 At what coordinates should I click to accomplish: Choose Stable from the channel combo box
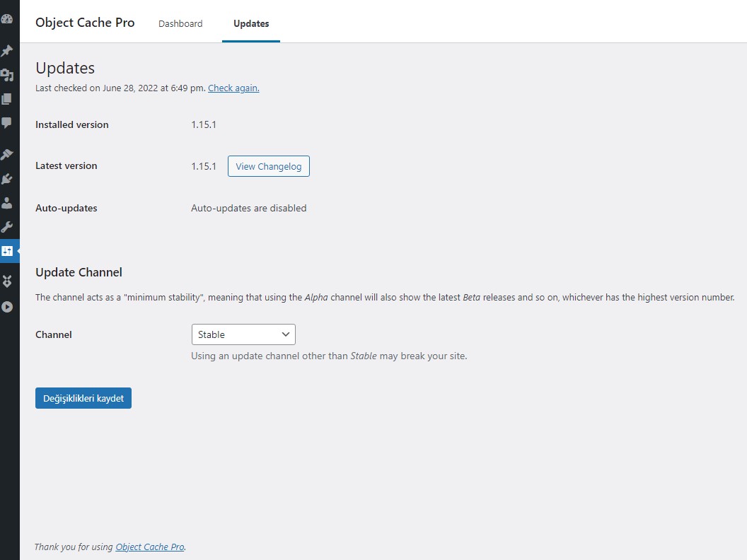[x=243, y=334]
